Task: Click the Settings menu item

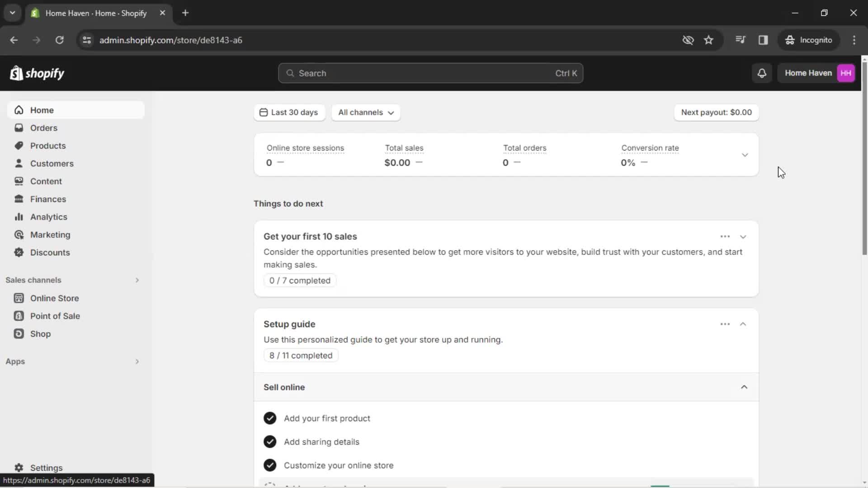Action: pyautogui.click(x=46, y=467)
